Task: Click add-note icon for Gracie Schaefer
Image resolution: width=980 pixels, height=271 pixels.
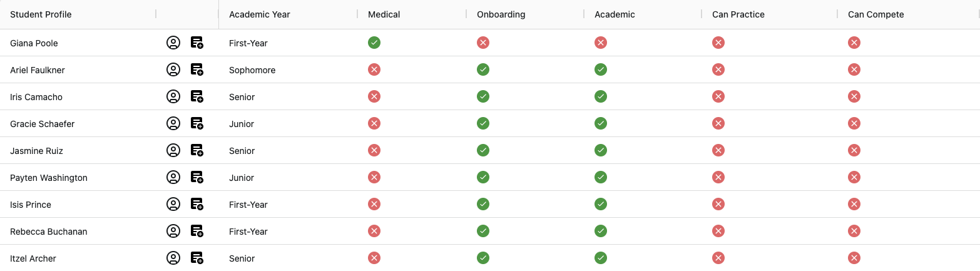Action: point(197,123)
